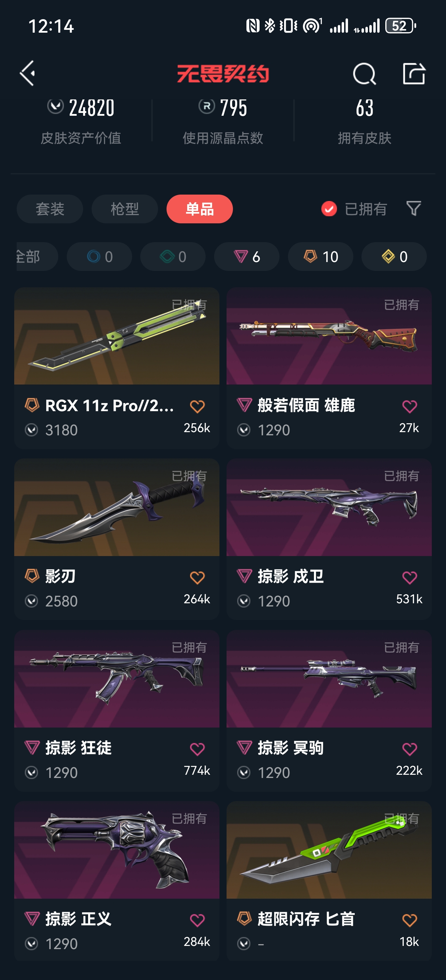Toggle heart on 影刃 skin
This screenshot has width=446, height=980.
[197, 577]
